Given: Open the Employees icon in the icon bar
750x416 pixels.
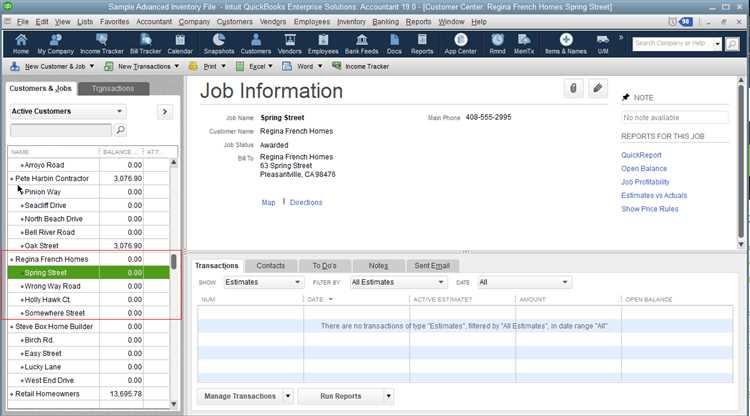Looking at the screenshot, I should click(323, 44).
